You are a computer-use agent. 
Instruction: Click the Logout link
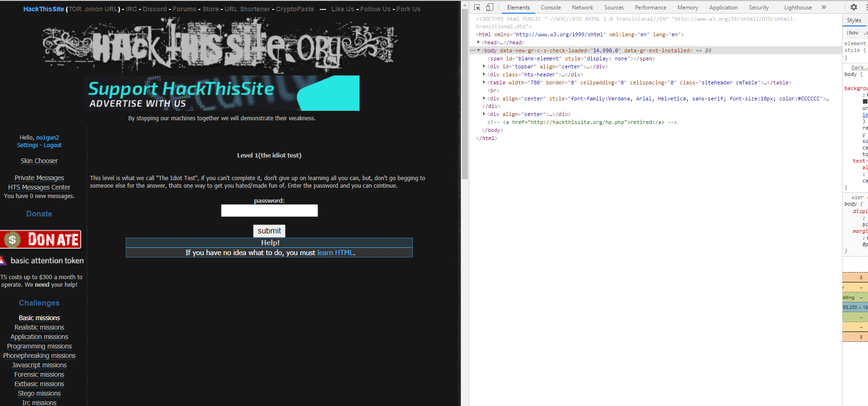coord(53,145)
